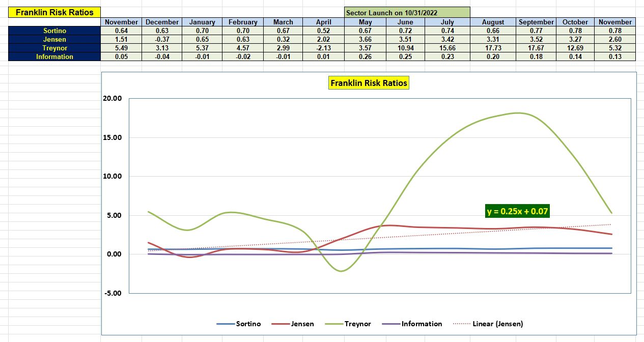Viewport: 644px width, 342px height.
Task: Select Sortino December value 0.63
Action: point(162,31)
